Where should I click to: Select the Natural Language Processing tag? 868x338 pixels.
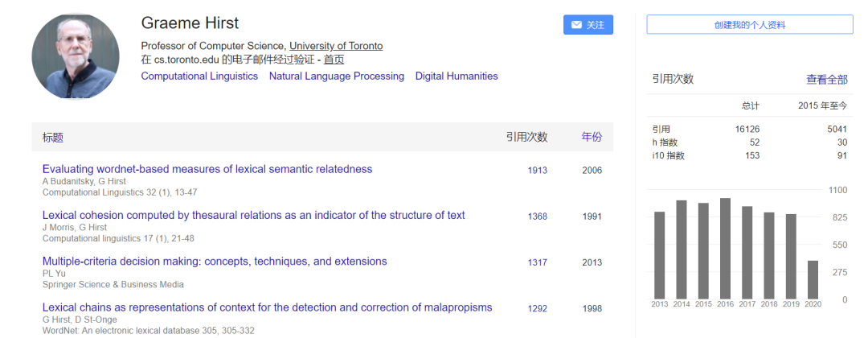point(336,76)
